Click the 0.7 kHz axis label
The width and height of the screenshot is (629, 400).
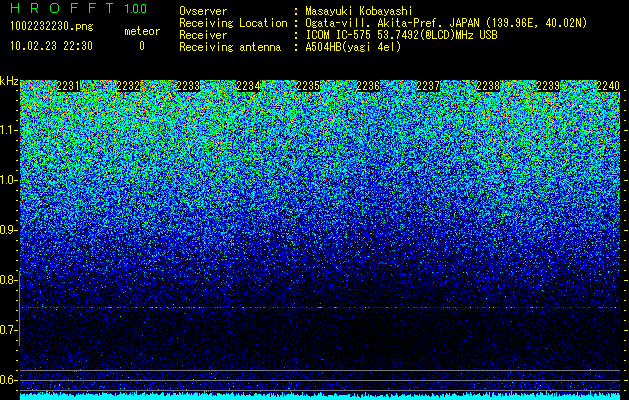pos(8,330)
